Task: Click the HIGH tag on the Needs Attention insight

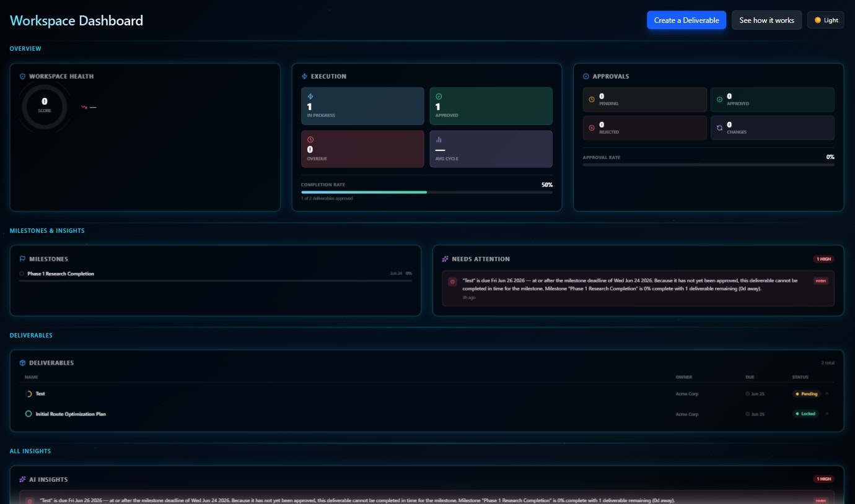Action: click(x=821, y=280)
